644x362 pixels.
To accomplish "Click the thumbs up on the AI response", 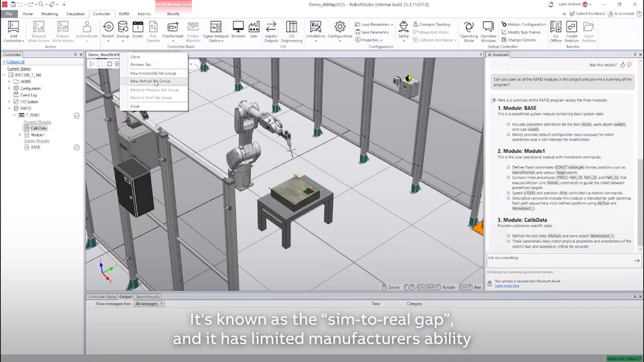I will click(623, 65).
